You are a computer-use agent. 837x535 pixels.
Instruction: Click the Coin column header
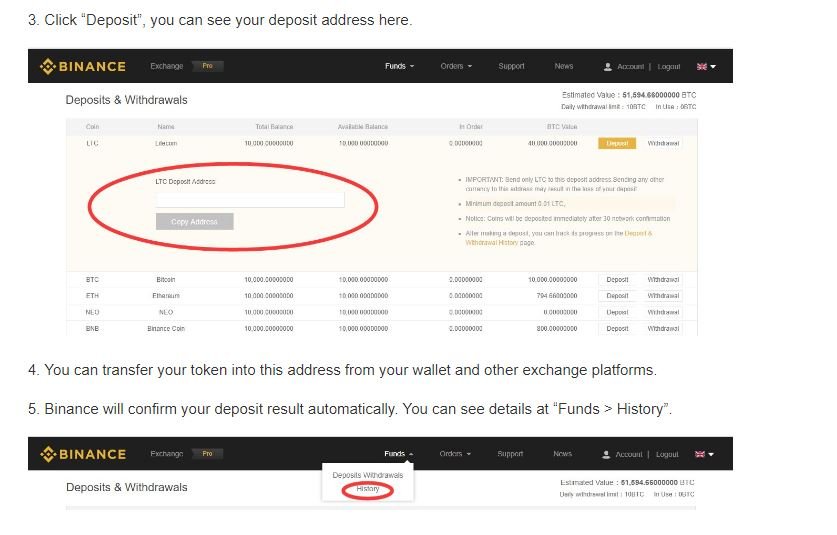[92, 127]
